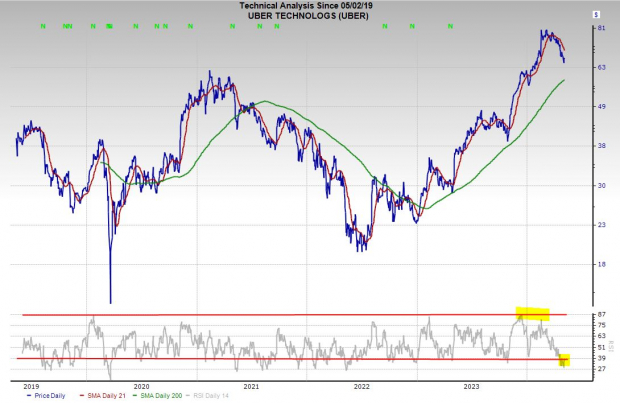Screen dimensions: 620x403
Task: Click the rightmost green N news marker
Action: point(410,26)
